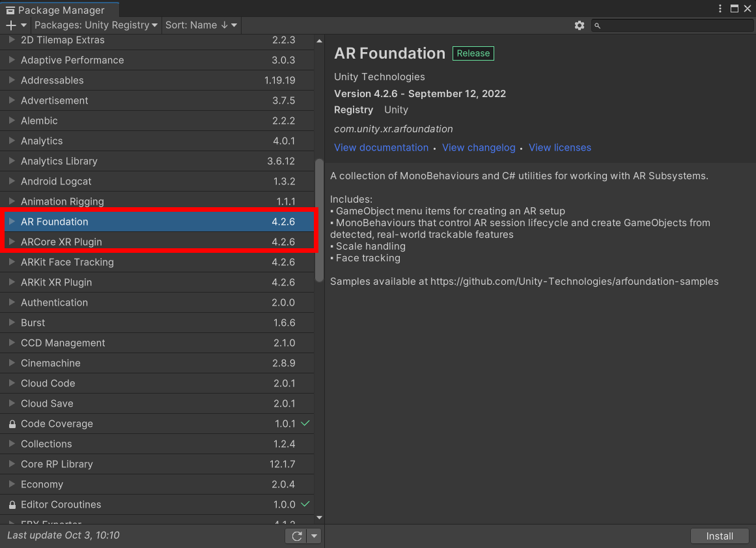Click the package list scrollbar thumb
The image size is (756, 548).
point(319,220)
